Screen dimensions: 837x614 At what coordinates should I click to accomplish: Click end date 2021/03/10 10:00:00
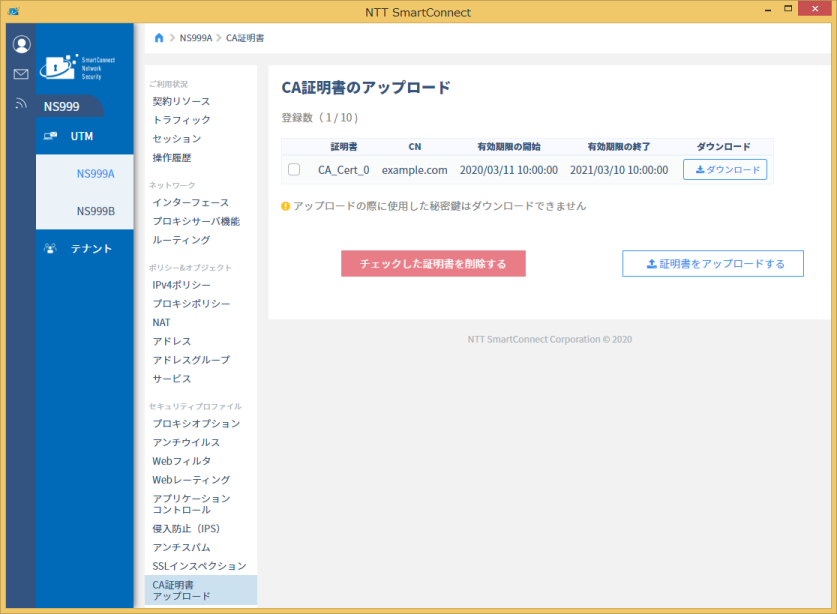coord(619,170)
